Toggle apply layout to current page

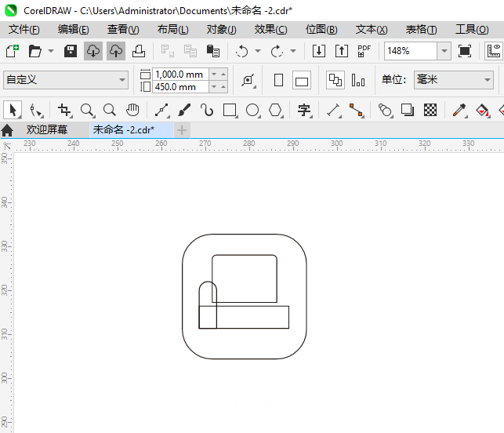click(358, 80)
